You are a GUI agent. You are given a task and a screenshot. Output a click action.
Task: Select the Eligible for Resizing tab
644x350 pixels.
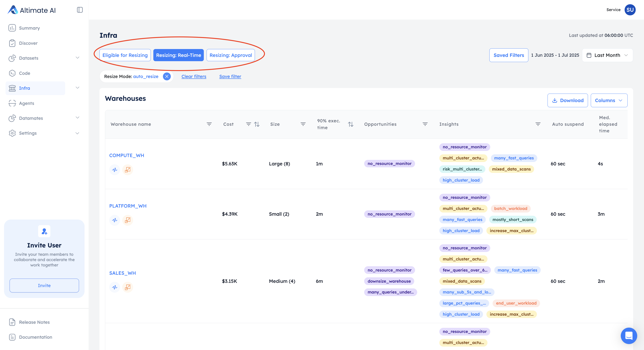point(125,55)
